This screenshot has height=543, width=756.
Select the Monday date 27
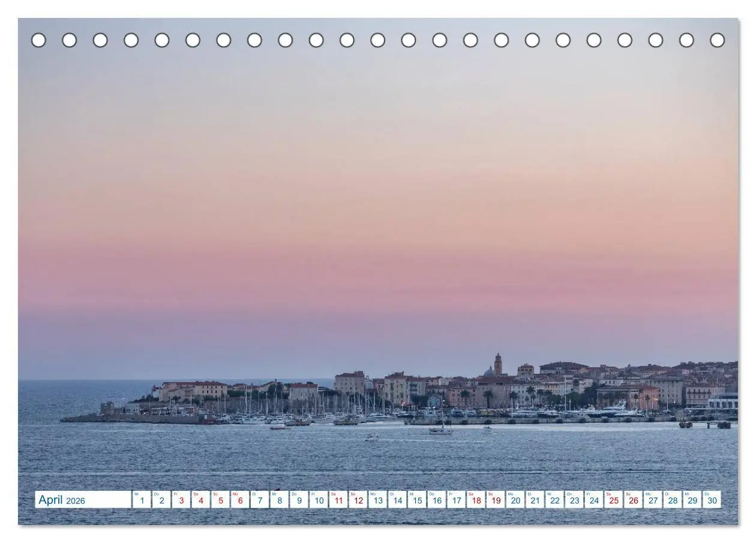[653, 500]
